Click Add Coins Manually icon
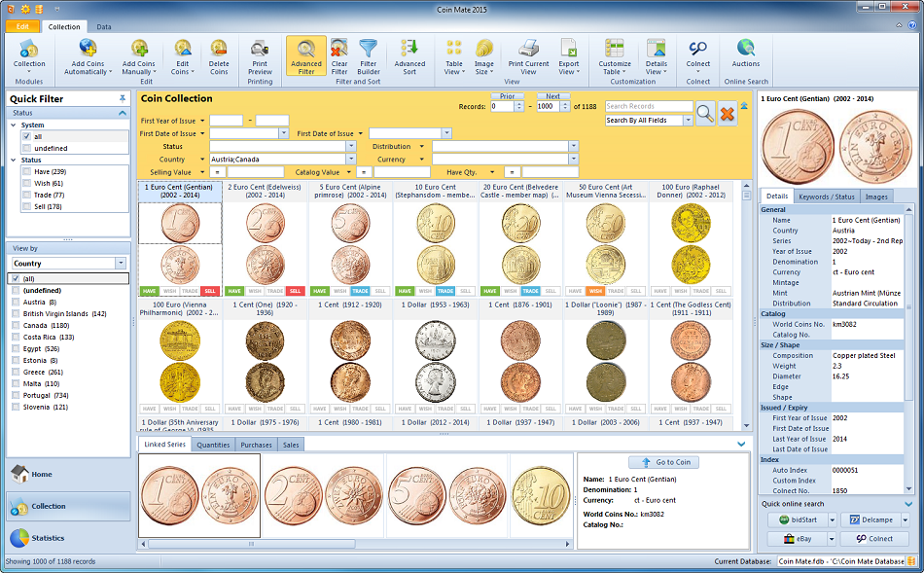This screenshot has width=924, height=573. (x=139, y=49)
